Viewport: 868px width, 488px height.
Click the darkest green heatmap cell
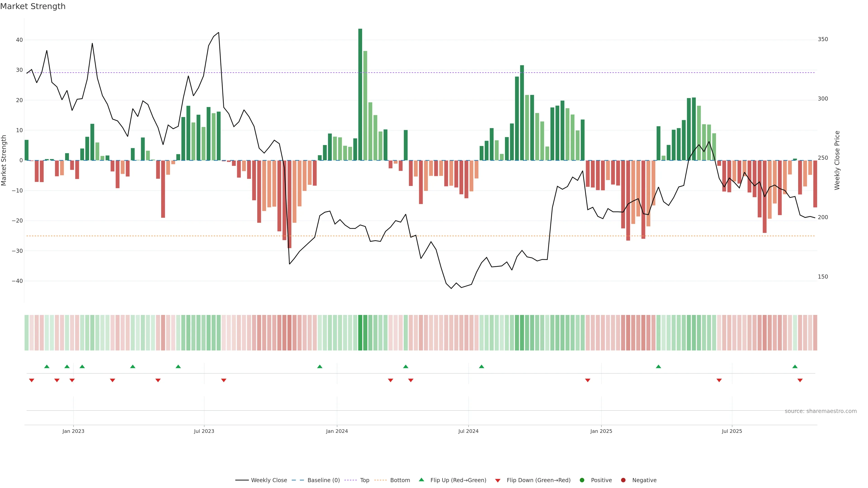tap(360, 333)
